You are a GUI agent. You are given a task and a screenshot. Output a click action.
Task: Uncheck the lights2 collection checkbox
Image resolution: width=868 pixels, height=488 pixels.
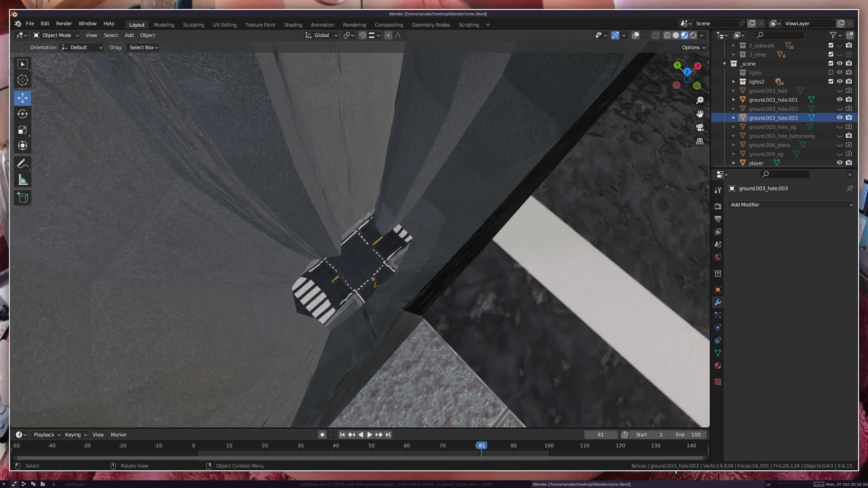(831, 81)
